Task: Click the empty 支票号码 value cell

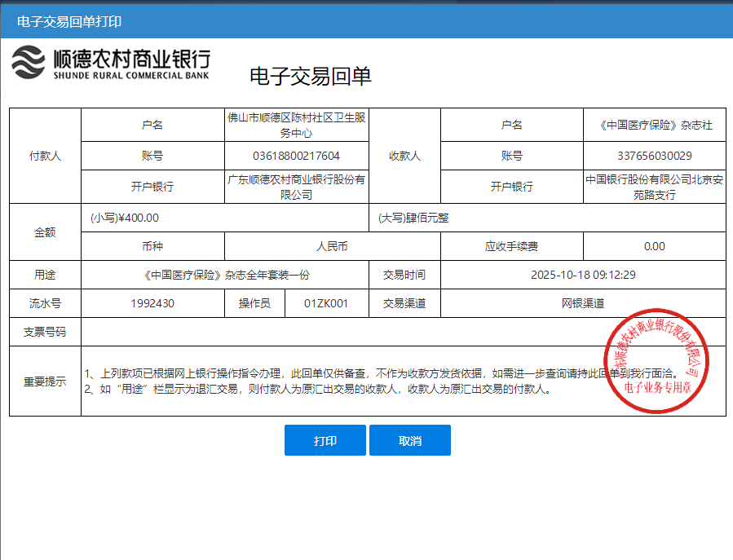Action: click(326, 332)
